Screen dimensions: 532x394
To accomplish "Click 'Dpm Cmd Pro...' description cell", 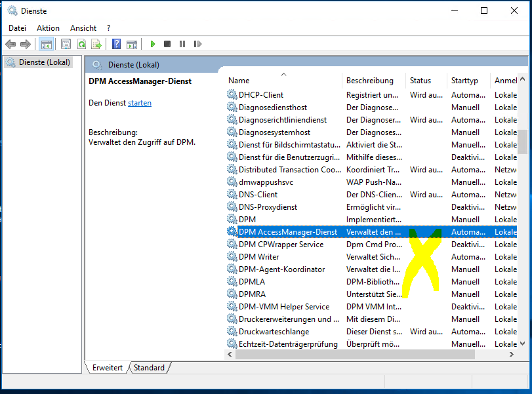I will [x=374, y=244].
